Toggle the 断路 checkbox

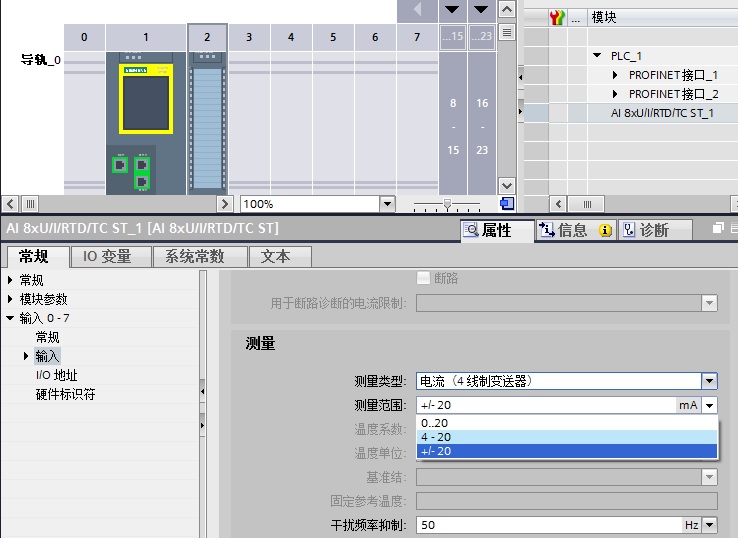click(x=423, y=278)
